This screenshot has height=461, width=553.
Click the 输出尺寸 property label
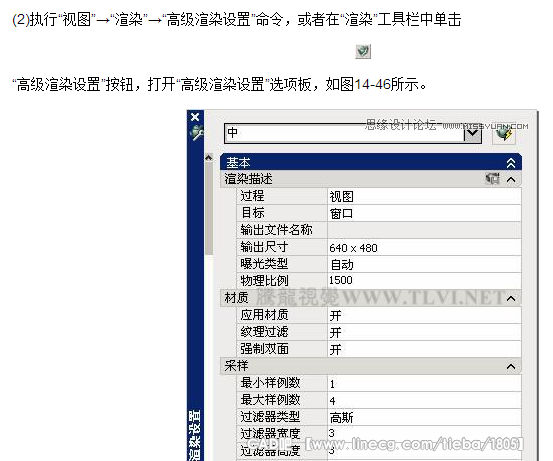click(264, 247)
